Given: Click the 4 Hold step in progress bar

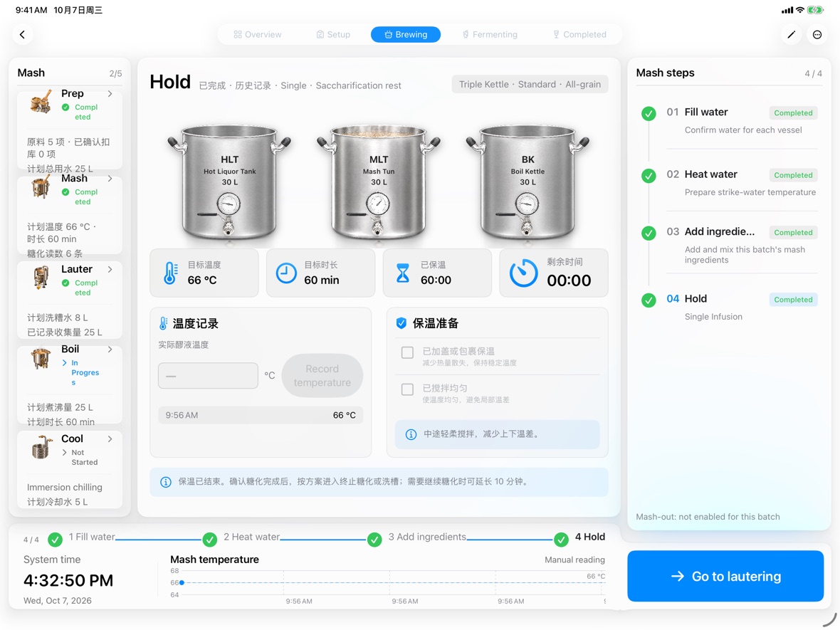Looking at the screenshot, I should tap(579, 538).
